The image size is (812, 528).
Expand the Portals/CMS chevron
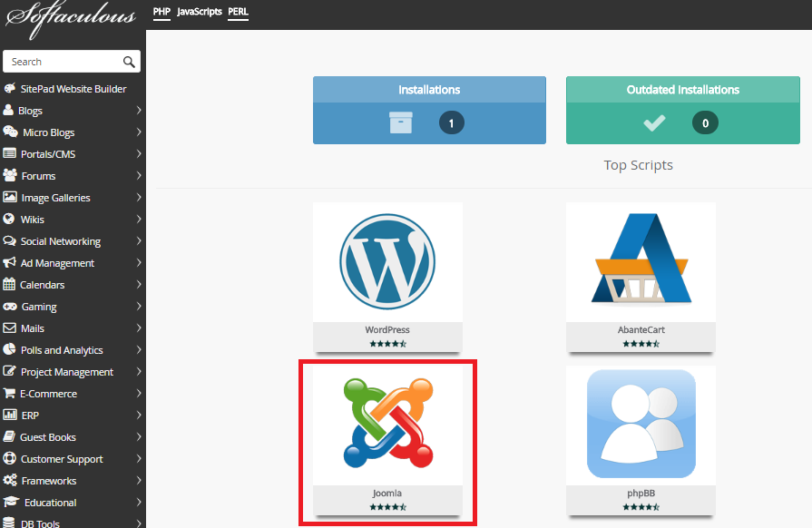point(139,153)
